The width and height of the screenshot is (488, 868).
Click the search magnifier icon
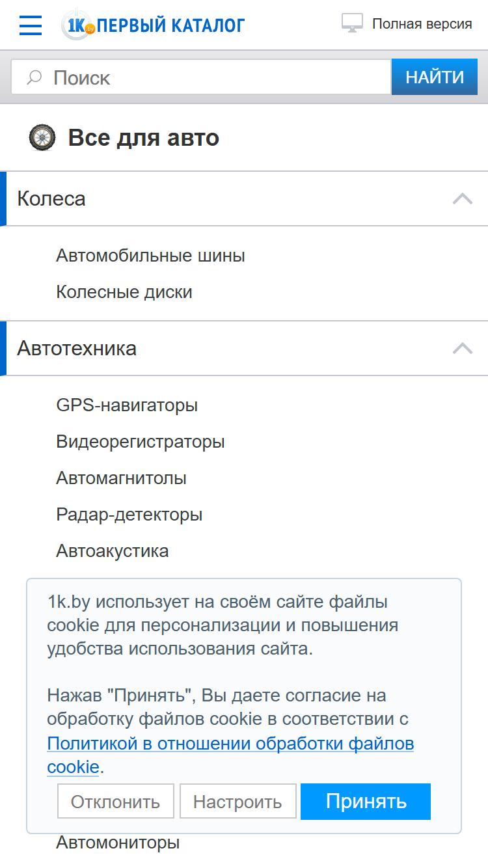click(34, 77)
